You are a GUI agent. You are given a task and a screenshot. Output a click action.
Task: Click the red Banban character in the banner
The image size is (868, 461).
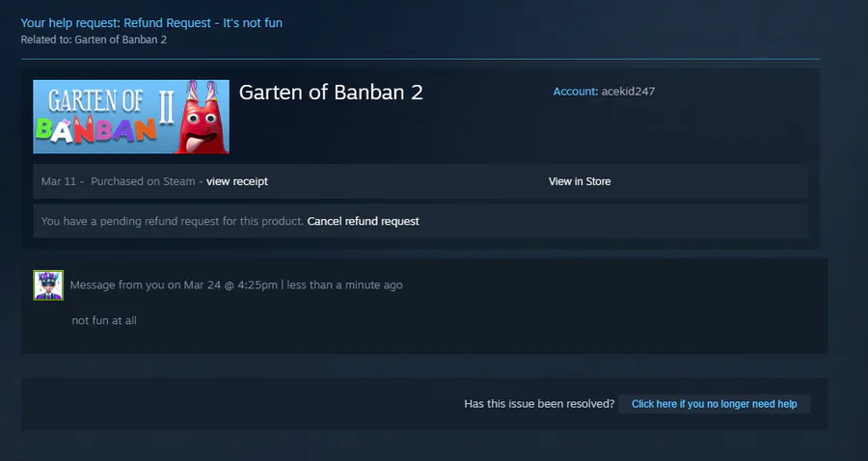pos(202,119)
